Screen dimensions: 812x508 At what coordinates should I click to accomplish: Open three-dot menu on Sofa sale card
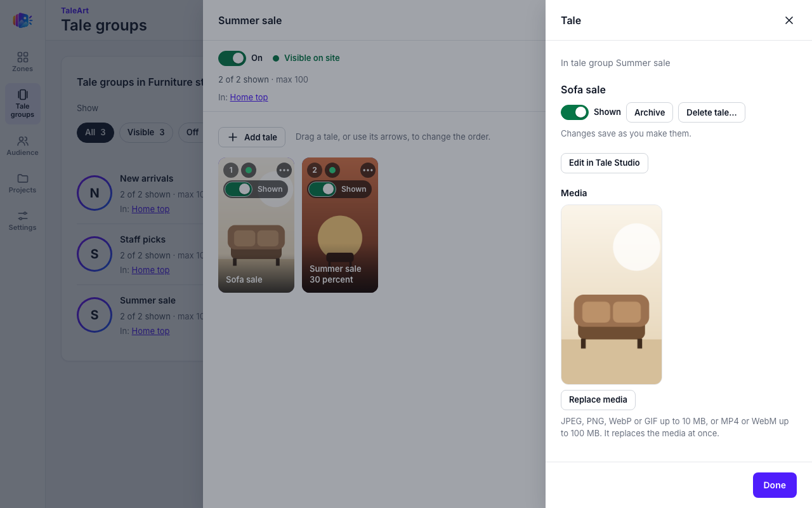(284, 170)
